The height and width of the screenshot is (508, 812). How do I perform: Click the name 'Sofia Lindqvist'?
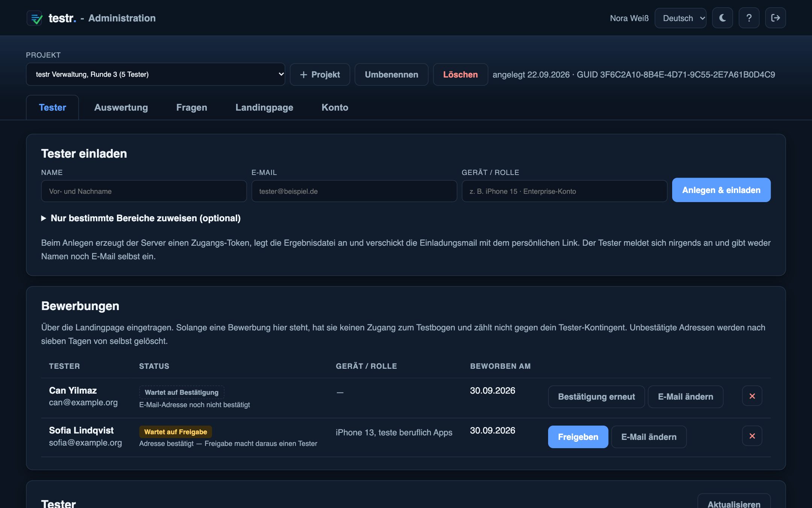click(81, 430)
